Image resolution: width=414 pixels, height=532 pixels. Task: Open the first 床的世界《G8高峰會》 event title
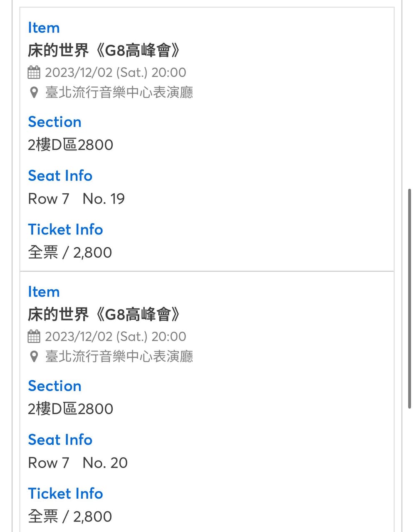click(104, 50)
